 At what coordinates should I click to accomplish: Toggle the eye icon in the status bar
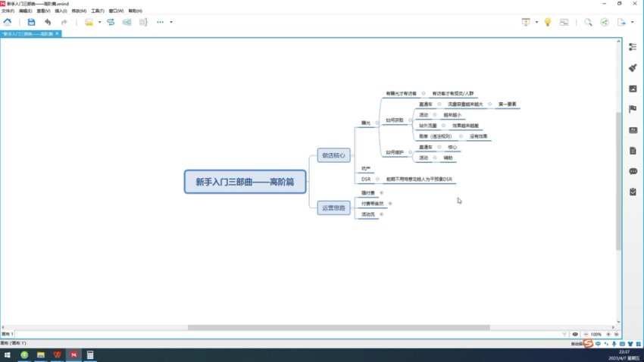point(575,334)
